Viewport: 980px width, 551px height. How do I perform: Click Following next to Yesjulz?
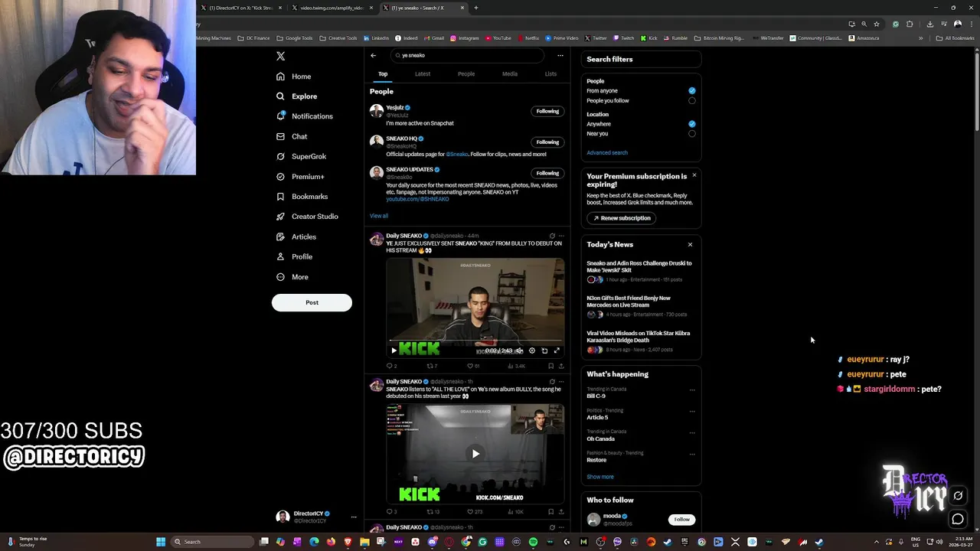click(x=547, y=111)
